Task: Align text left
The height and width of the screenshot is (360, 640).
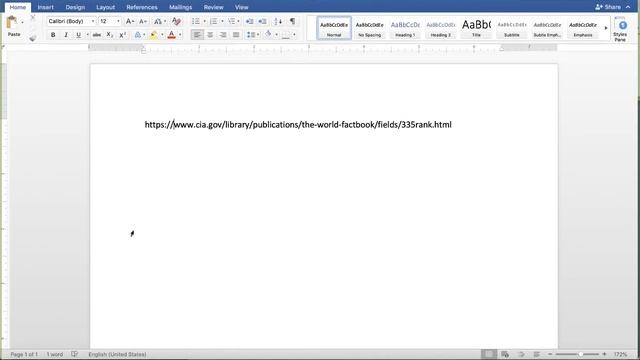Action: [197, 35]
